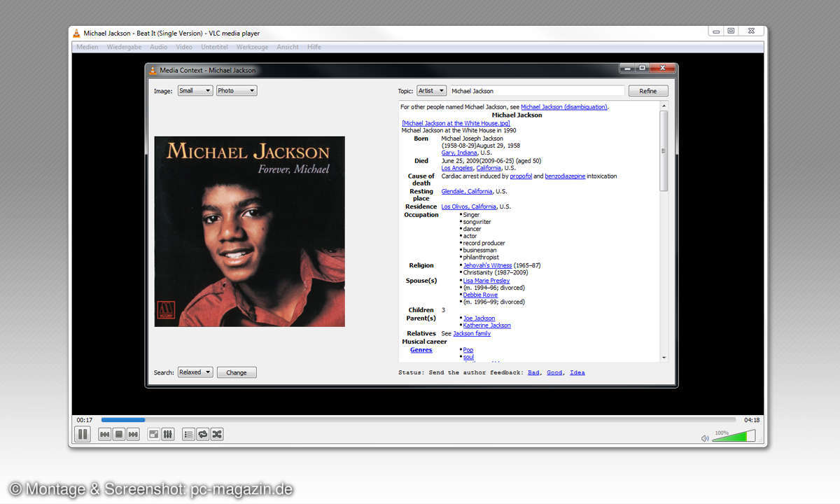Open the Hilfe menu
The width and height of the screenshot is (840, 504).
point(314,47)
